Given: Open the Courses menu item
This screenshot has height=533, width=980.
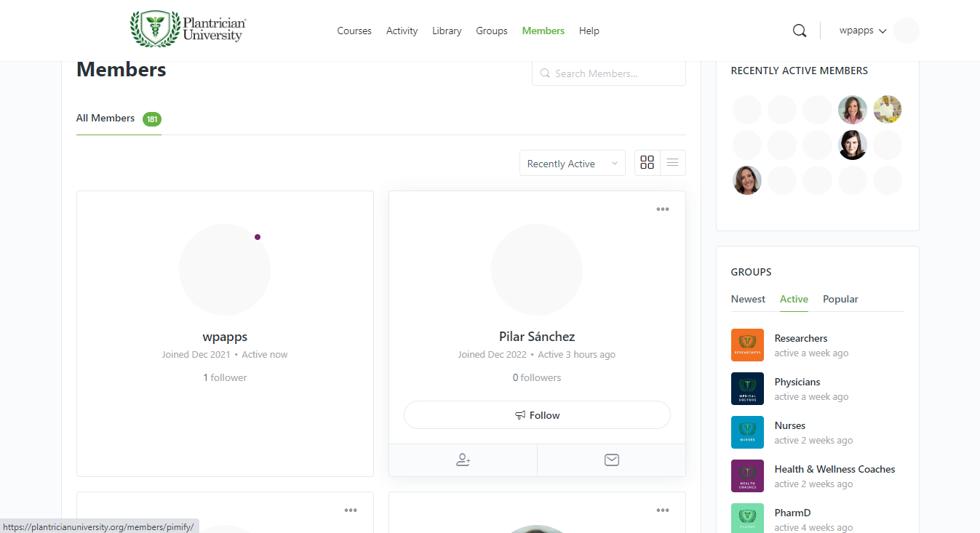Looking at the screenshot, I should (x=354, y=31).
